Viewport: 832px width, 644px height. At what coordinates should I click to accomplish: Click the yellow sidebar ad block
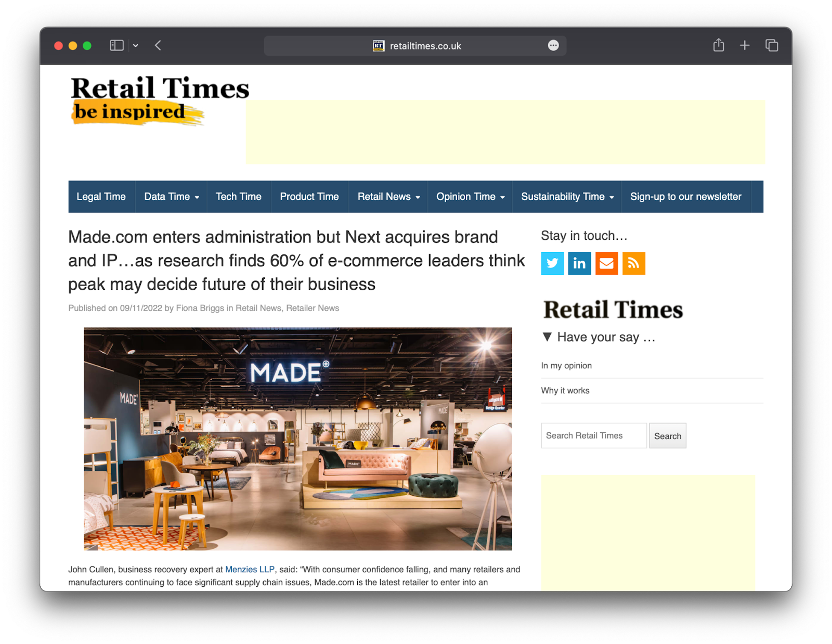[x=648, y=533]
